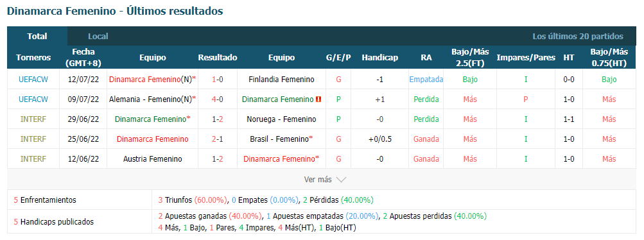Click the Ver más text

pyautogui.click(x=318, y=180)
